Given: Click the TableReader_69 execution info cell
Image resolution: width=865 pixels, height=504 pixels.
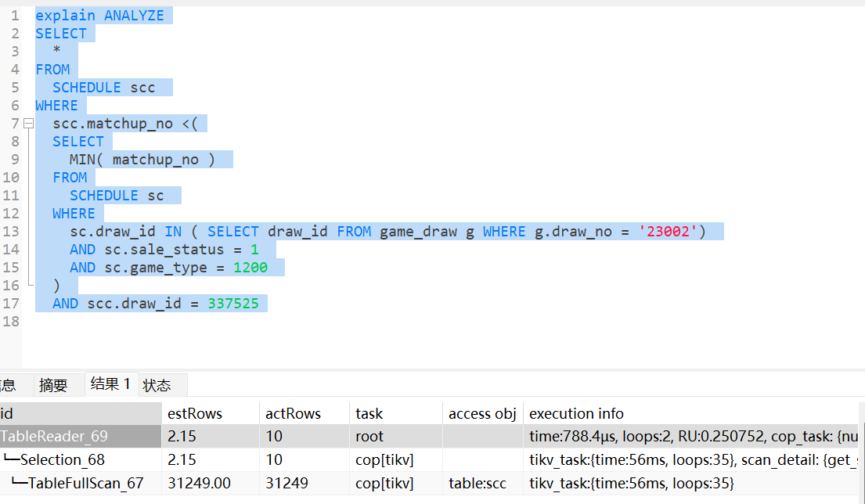Looking at the screenshot, I should (693, 437).
